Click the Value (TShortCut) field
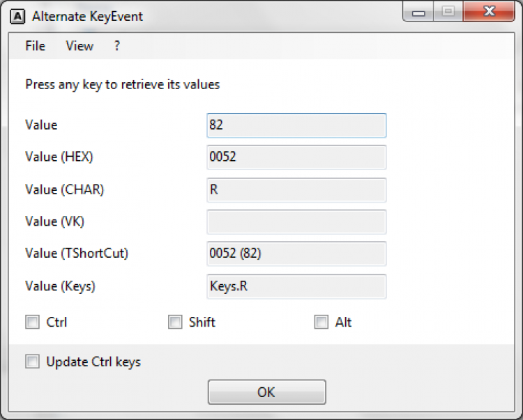This screenshot has height=420, width=523. (296, 254)
